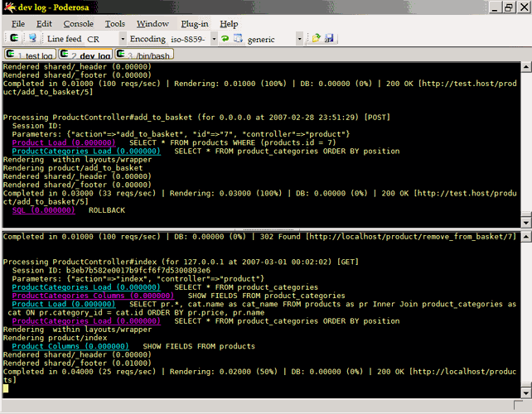The image size is (532, 414).
Task: Click the floppy disk save icon
Action: [x=329, y=39]
